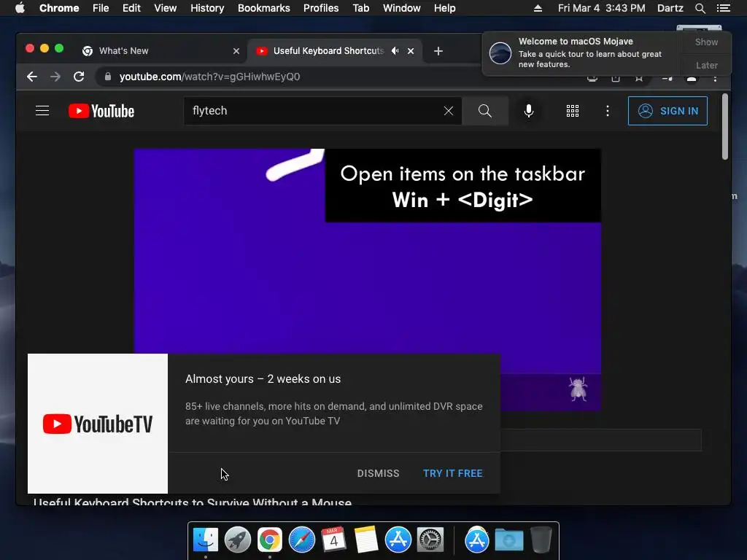
Task: Open the YouTube apps grid
Action: point(573,111)
